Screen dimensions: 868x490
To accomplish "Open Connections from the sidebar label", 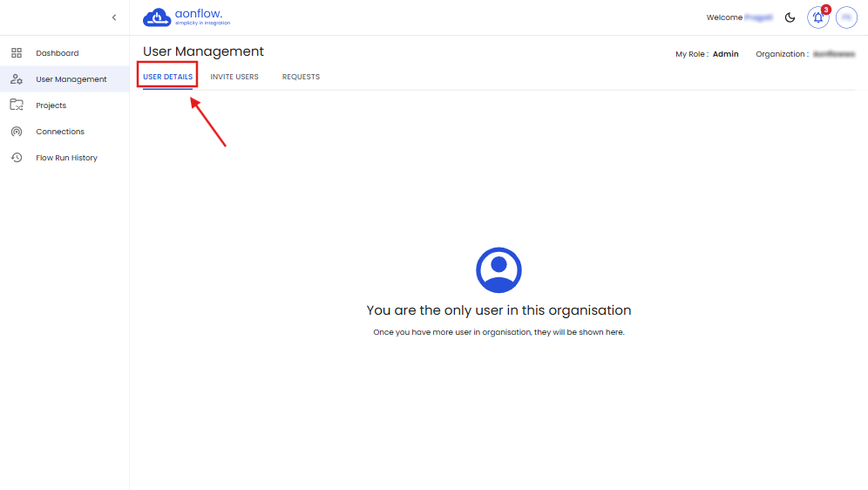I will click(x=60, y=132).
